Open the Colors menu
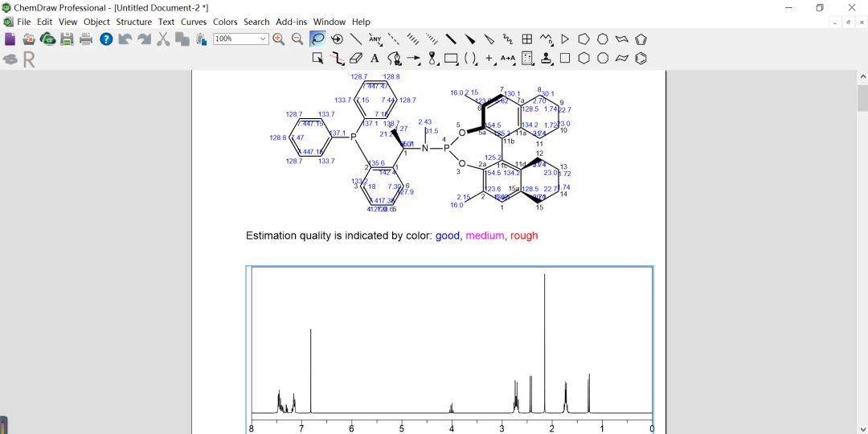The image size is (868, 434). 225,23
